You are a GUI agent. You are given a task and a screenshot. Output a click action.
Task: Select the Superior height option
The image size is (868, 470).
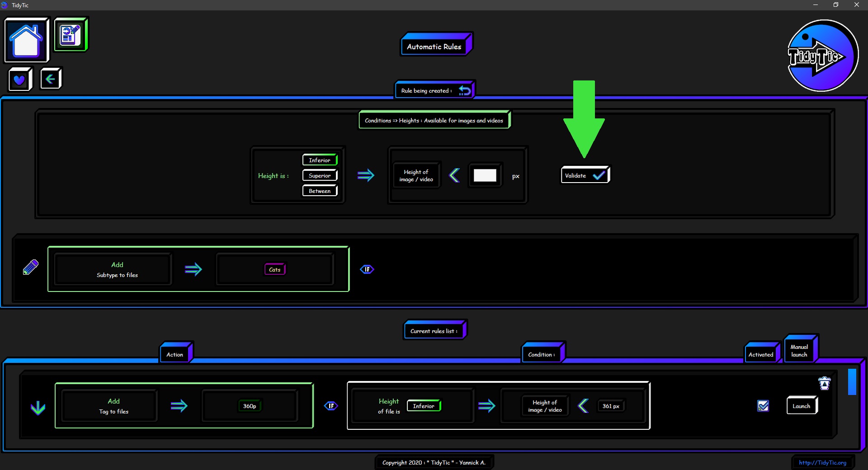pyautogui.click(x=320, y=175)
